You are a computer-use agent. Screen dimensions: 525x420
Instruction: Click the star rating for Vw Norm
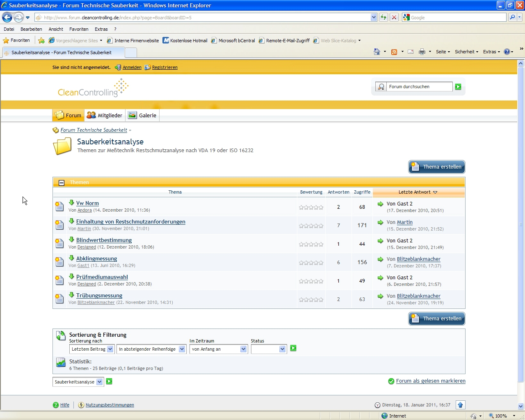[311, 208]
